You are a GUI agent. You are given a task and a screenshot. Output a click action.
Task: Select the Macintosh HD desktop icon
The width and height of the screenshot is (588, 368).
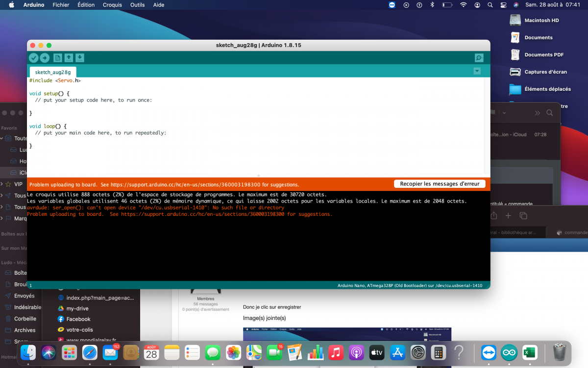point(515,20)
